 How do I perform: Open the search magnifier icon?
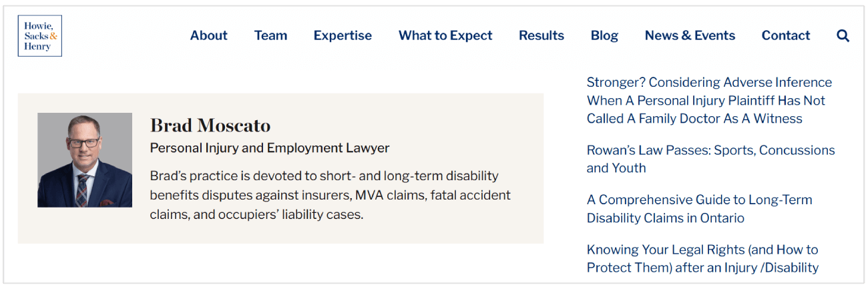point(843,36)
